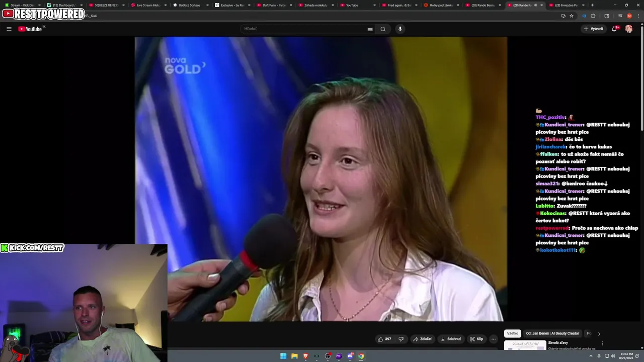Image resolution: width=644 pixels, height=362 pixels.
Task: Click chat username simaa321
Action: point(547,184)
